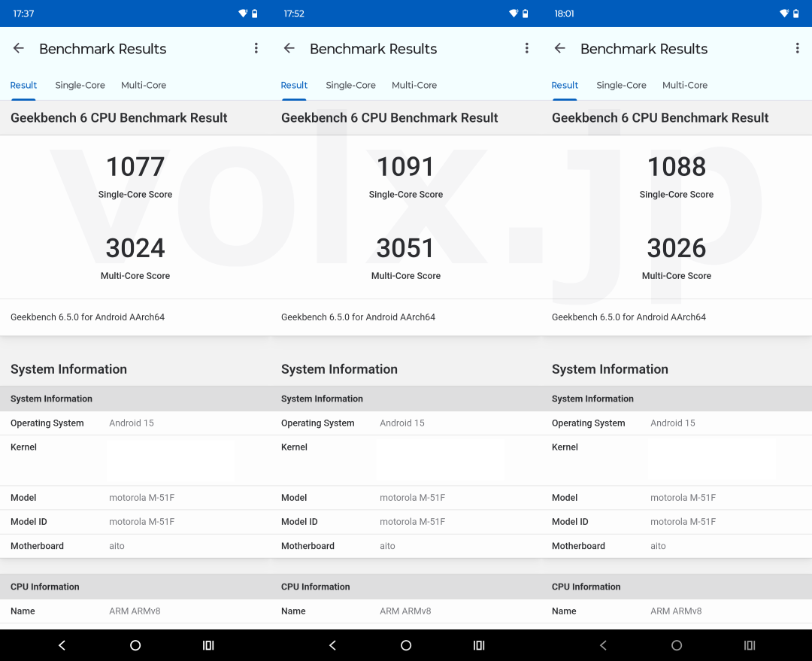Tap the 3051 Multi-Core Score
This screenshot has width=812, height=661.
(406, 249)
